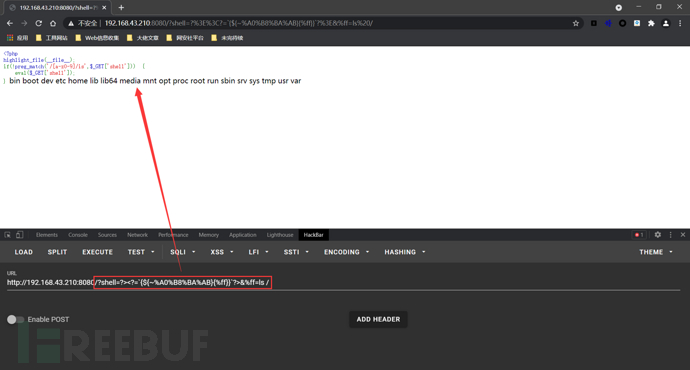Click the HackBar URL input field
The width and height of the screenshot is (690, 370).
pyautogui.click(x=343, y=282)
